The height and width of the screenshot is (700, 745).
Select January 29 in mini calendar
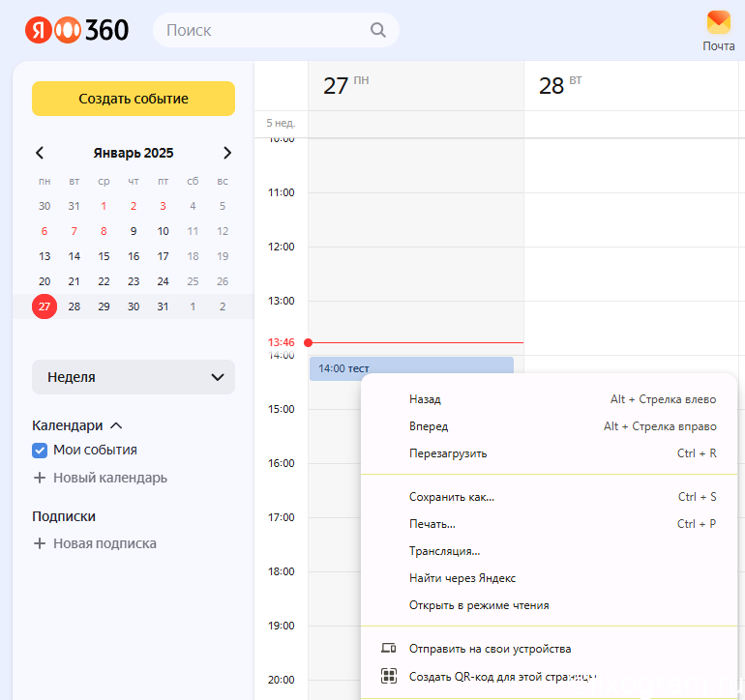coord(104,306)
